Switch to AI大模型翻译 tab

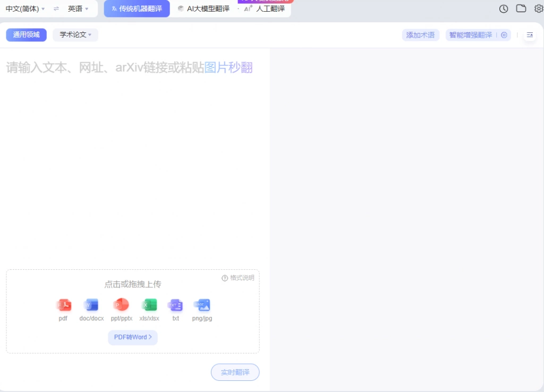tap(203, 8)
